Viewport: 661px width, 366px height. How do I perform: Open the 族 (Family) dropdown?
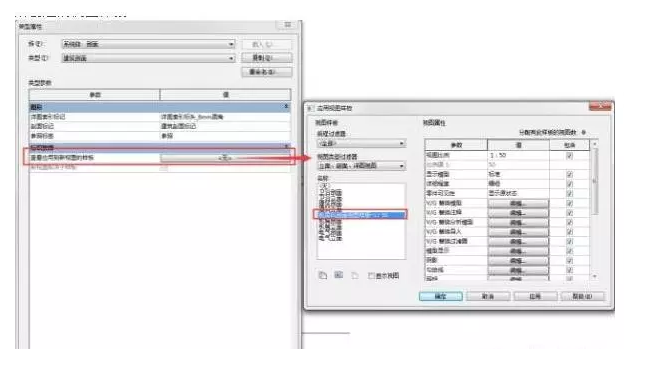(x=148, y=44)
